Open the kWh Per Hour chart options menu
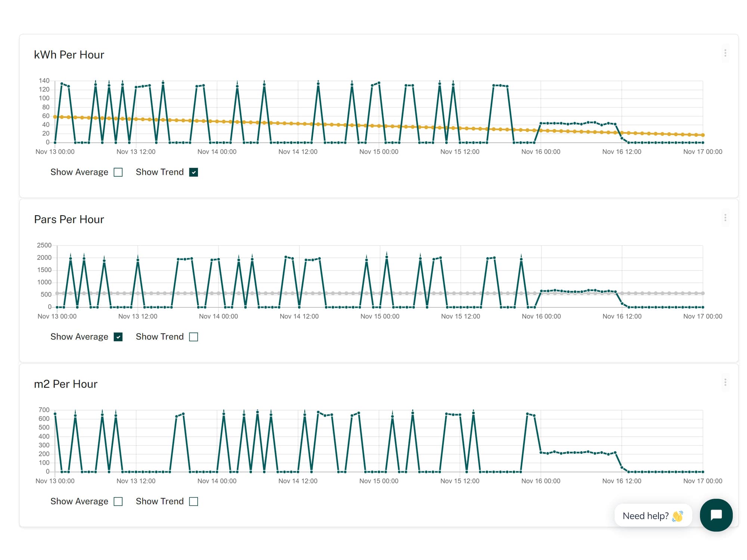This screenshot has width=747, height=560. coord(725,53)
